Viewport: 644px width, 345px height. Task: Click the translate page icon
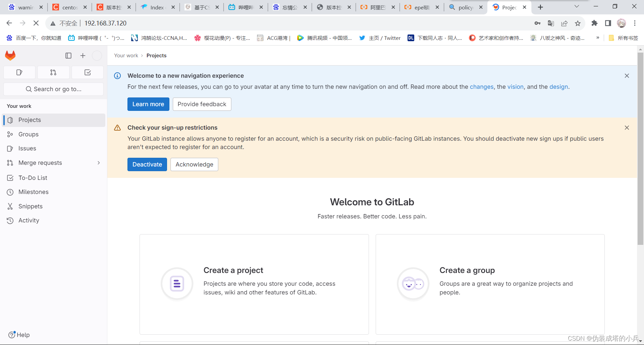tap(551, 23)
